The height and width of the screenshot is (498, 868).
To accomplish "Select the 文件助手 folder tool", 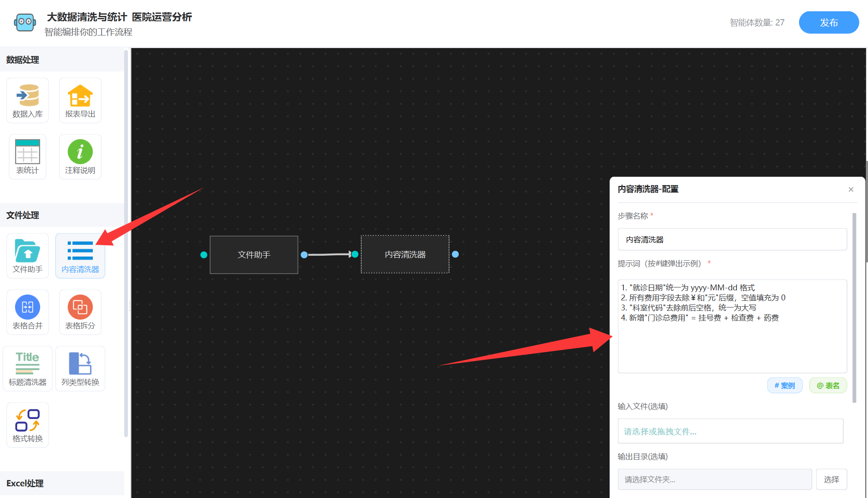I will coord(28,256).
